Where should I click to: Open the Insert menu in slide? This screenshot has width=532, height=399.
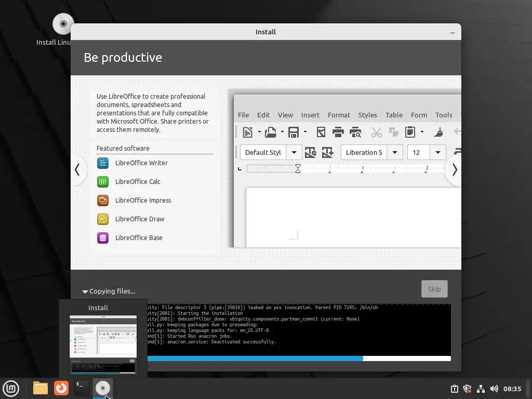(x=310, y=115)
